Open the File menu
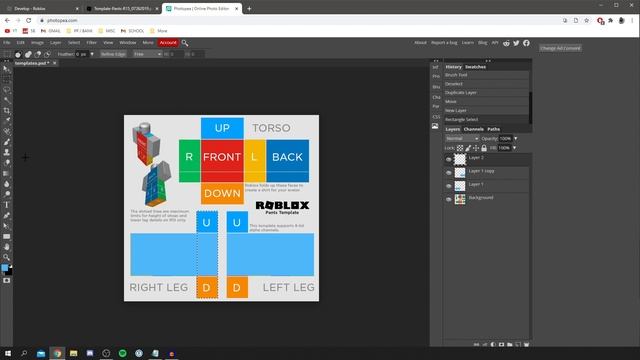 [x=7, y=43]
